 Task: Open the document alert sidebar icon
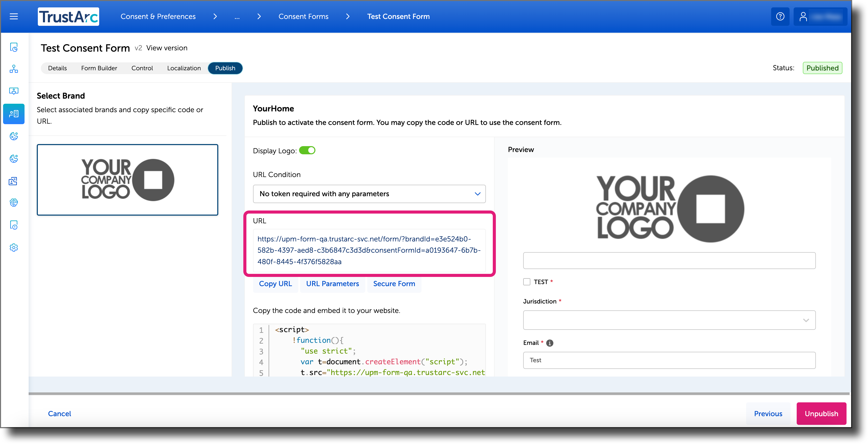tap(14, 225)
